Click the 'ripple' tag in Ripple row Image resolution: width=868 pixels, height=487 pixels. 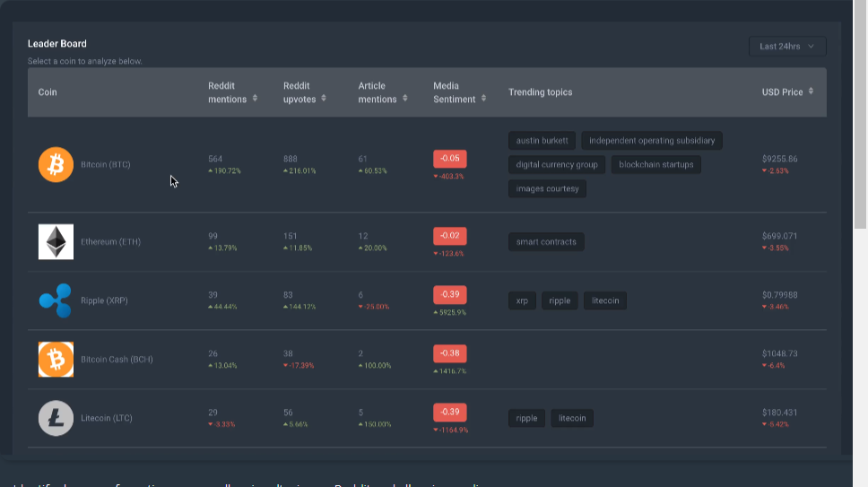[560, 300]
